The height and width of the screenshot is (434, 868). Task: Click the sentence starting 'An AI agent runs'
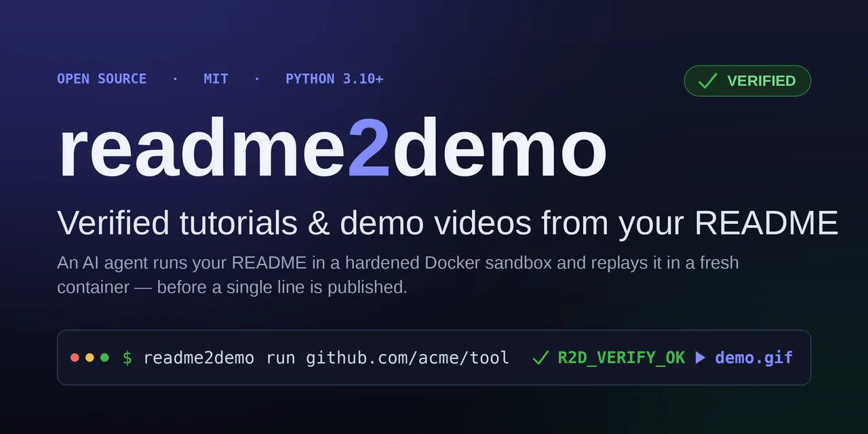(398, 275)
